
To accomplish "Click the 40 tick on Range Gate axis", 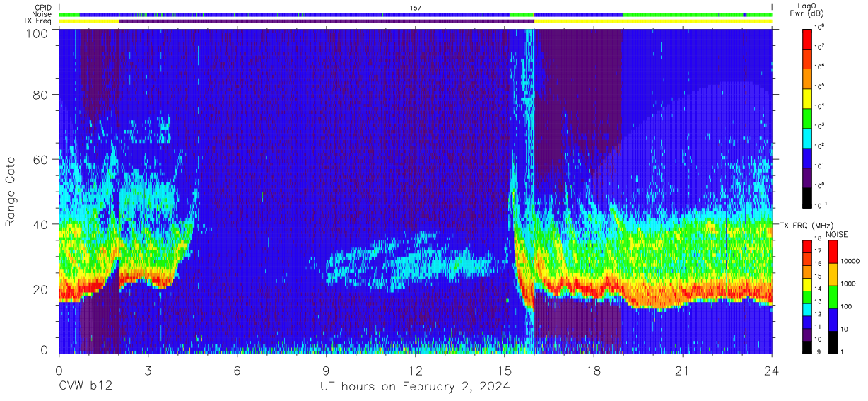I will [41, 224].
